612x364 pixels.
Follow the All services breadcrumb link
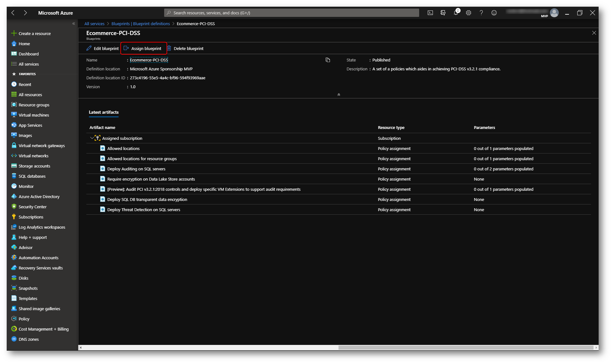click(x=94, y=24)
